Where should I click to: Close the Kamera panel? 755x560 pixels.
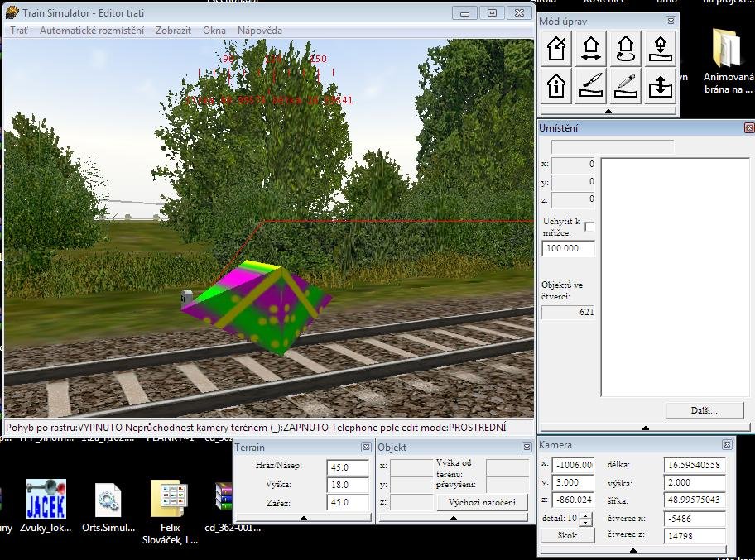(728, 444)
